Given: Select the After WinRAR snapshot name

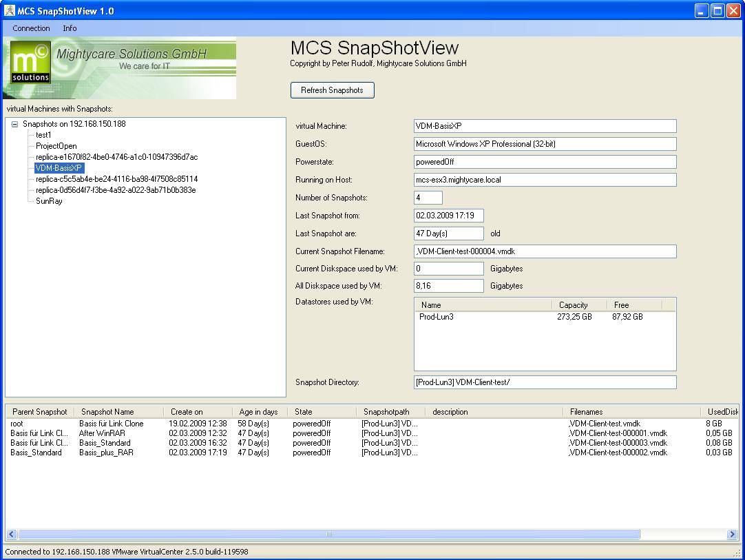Looking at the screenshot, I should 102,433.
